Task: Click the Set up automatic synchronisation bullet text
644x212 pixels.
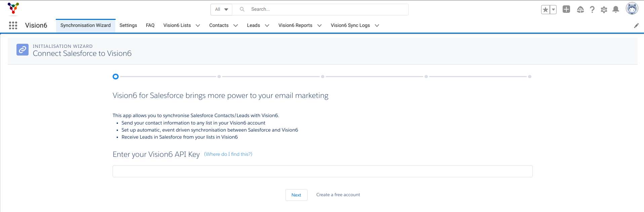Action: pyautogui.click(x=210, y=130)
